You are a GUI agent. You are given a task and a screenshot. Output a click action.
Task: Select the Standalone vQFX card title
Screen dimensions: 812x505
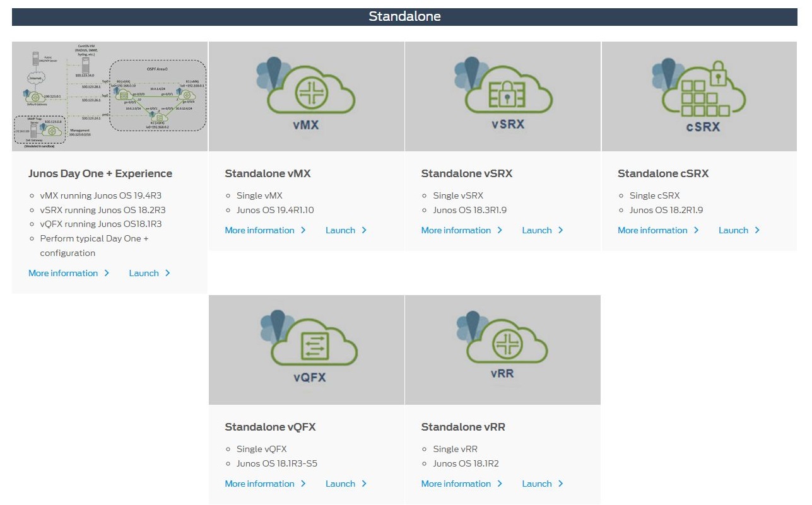click(x=270, y=427)
